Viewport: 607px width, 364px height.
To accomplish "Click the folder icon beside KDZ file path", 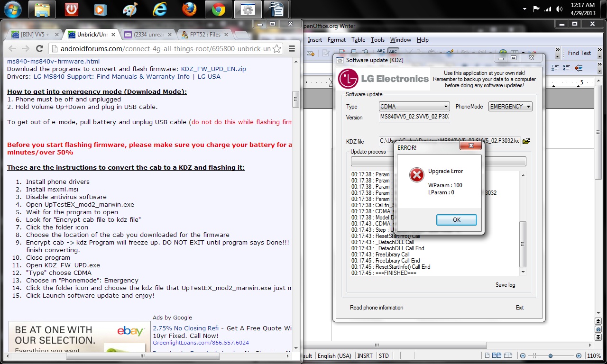I will pos(526,141).
